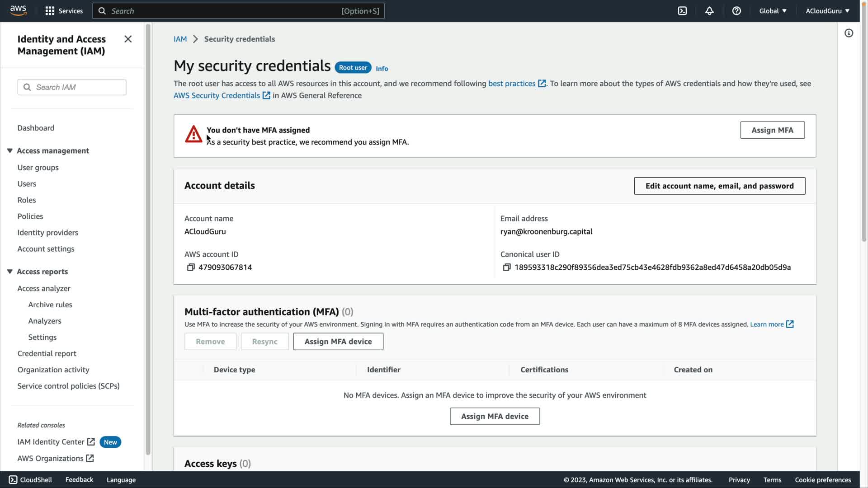Click Edit account name, email, and password
868x488 pixels.
coord(719,186)
